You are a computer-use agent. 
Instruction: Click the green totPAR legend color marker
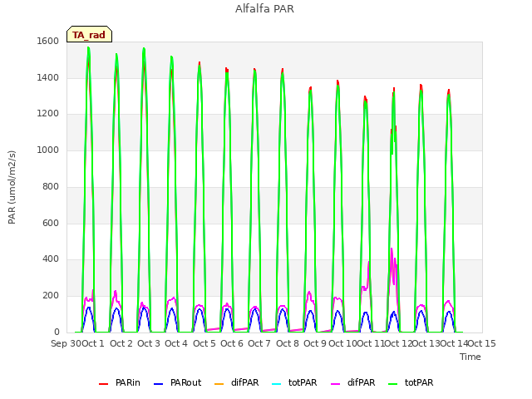coord(392,384)
